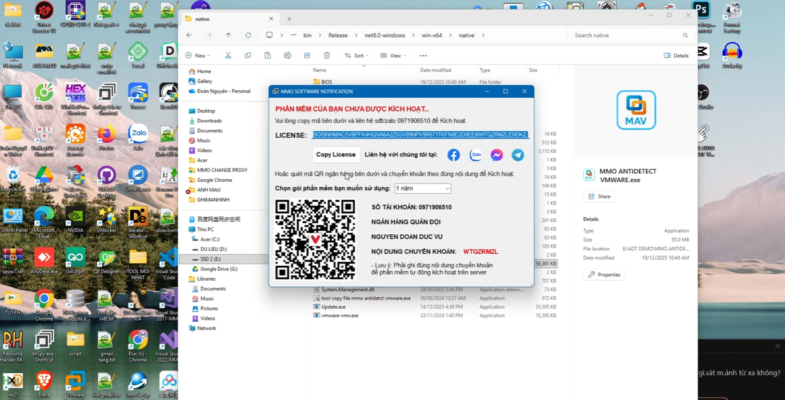Select Update.exe in the file list

tap(333, 306)
